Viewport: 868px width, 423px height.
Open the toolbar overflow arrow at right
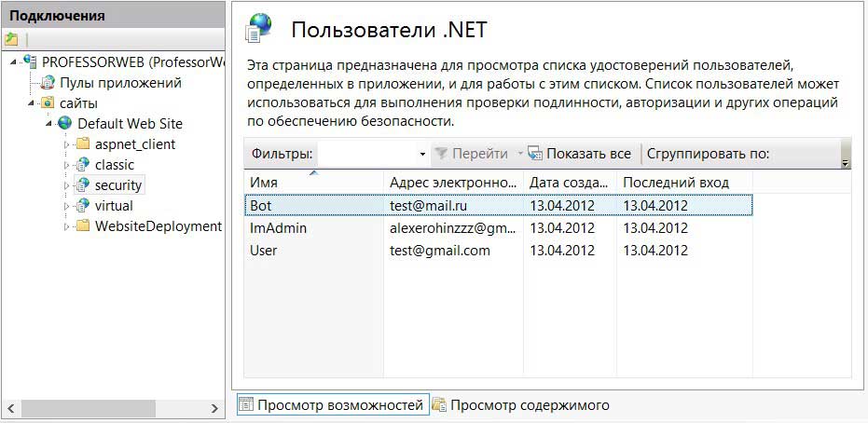846,164
